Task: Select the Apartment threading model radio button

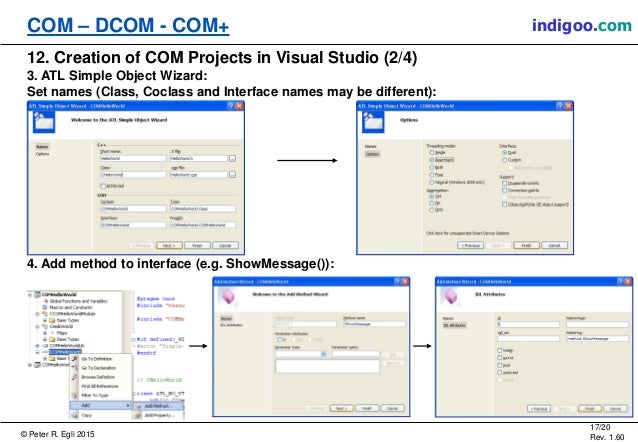Action: click(x=431, y=160)
